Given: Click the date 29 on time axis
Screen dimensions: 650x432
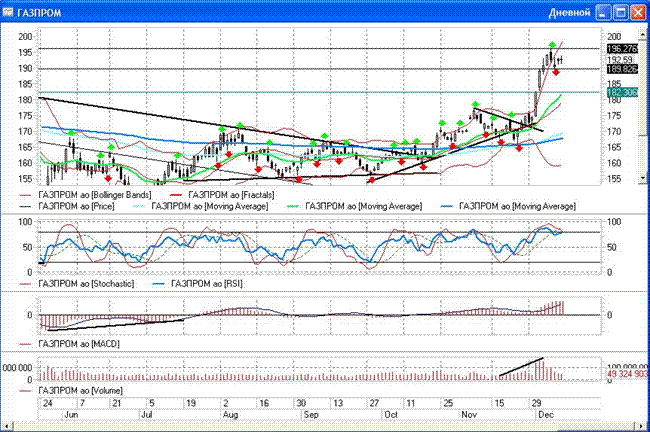Looking at the screenshot, I should [536, 403].
